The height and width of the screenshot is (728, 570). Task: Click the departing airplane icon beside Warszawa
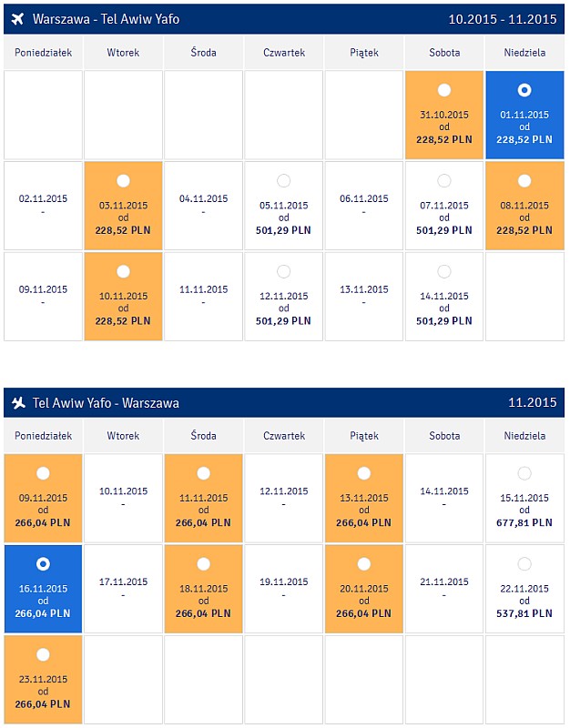point(17,19)
